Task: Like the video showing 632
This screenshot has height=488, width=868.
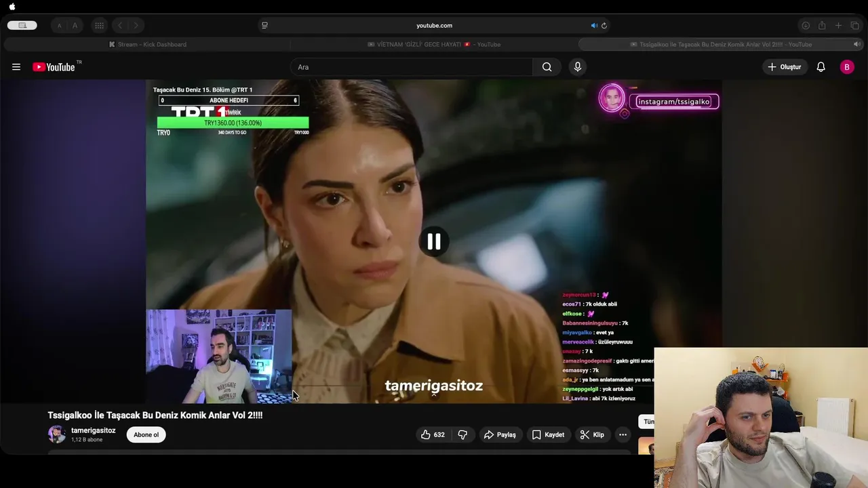Action: 433,434
